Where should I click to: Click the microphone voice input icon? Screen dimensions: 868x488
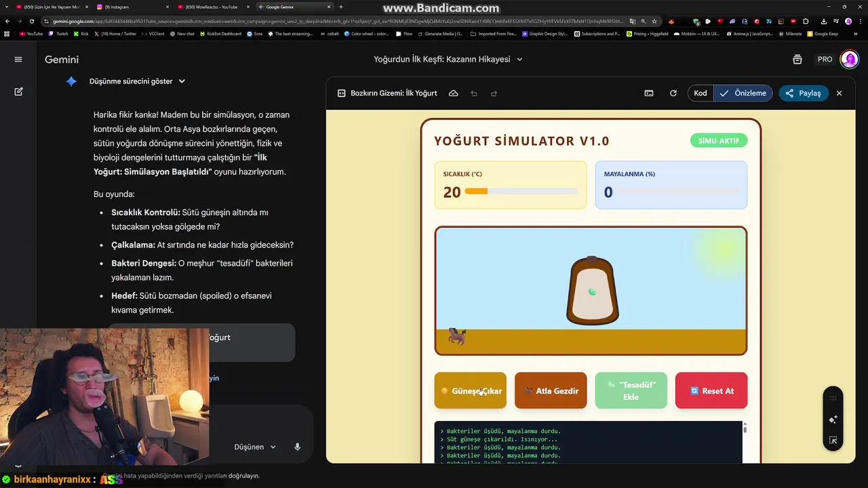297,447
